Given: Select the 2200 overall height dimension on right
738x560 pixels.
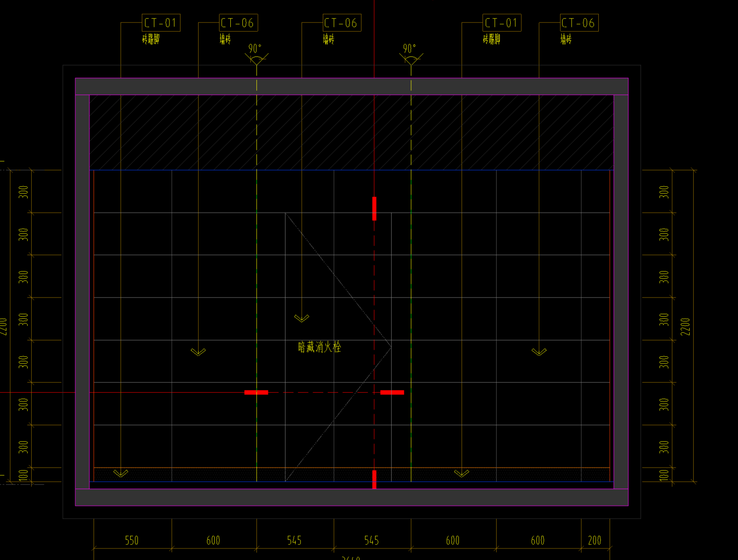Looking at the screenshot, I should coord(686,326).
